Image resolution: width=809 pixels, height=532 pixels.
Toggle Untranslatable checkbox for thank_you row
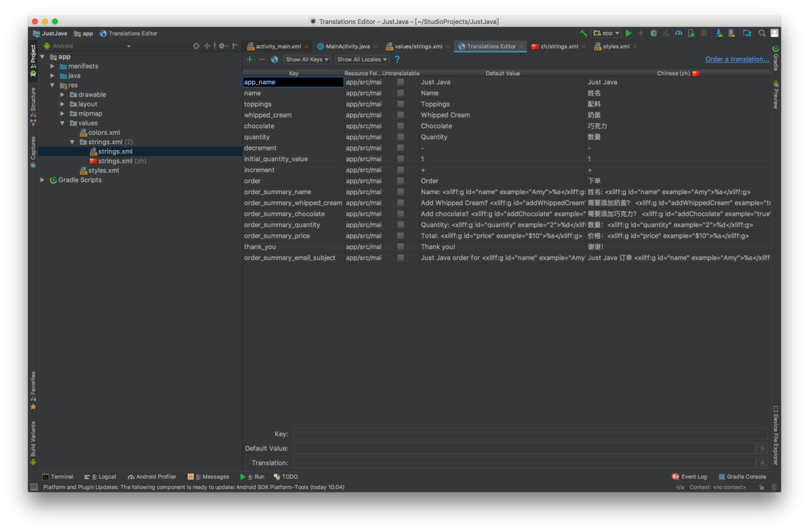tap(401, 246)
